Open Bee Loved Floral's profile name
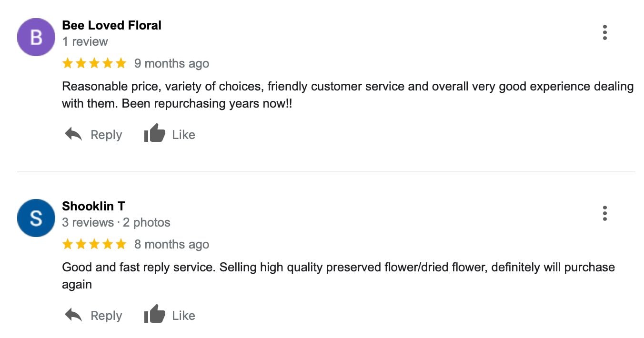Viewport: 644px width, 338px height. click(x=111, y=25)
